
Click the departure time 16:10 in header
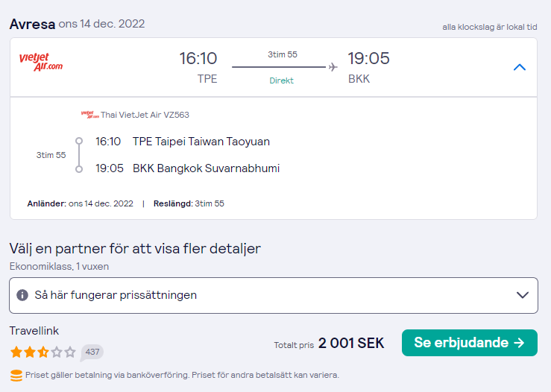click(198, 58)
